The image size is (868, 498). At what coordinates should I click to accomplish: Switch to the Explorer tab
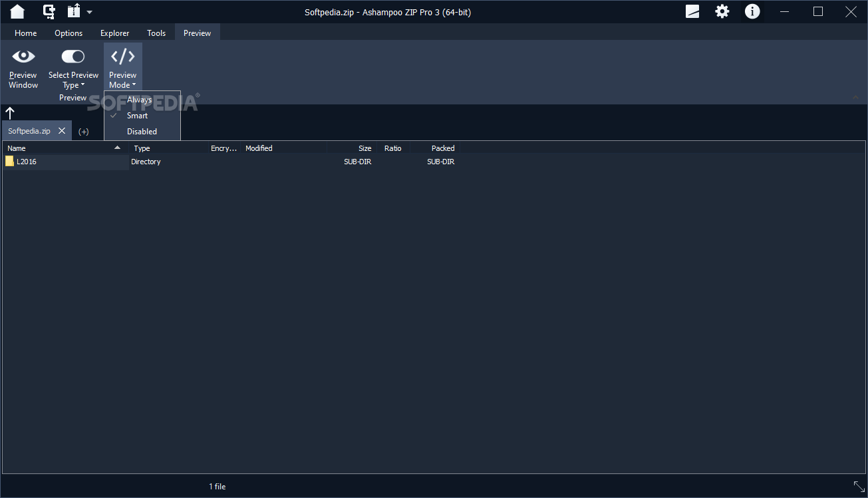[115, 33]
